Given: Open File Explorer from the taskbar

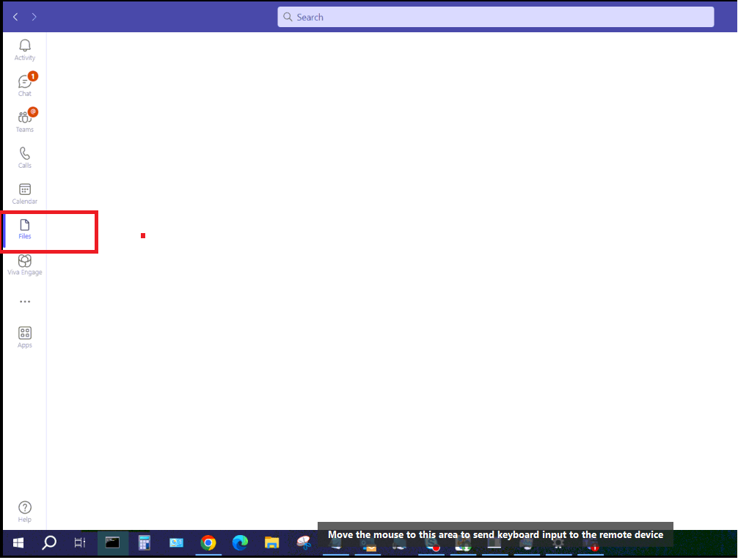Looking at the screenshot, I should (x=271, y=543).
